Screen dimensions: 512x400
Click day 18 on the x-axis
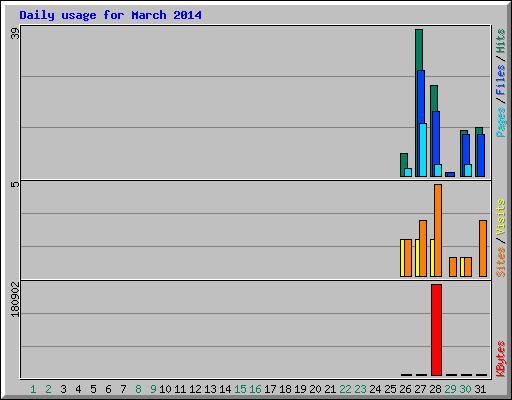(x=285, y=389)
